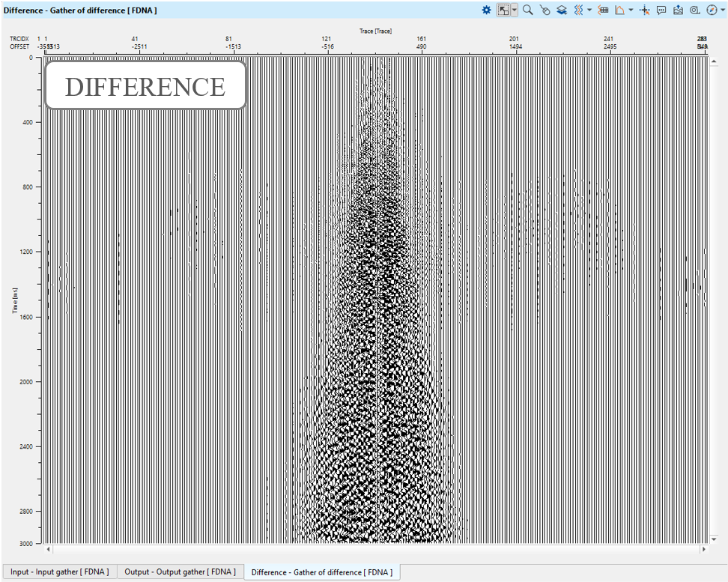Image resolution: width=728 pixels, height=582 pixels.
Task: Expand the selection tool dropdown arrow
Action: click(x=515, y=10)
